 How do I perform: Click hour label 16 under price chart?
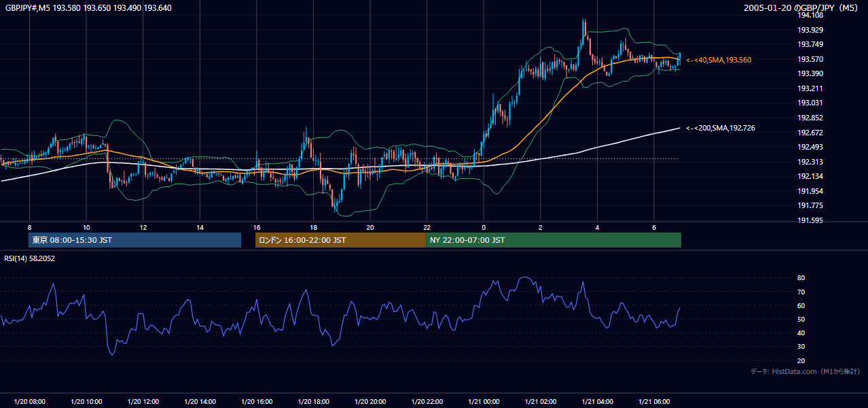pyautogui.click(x=256, y=227)
